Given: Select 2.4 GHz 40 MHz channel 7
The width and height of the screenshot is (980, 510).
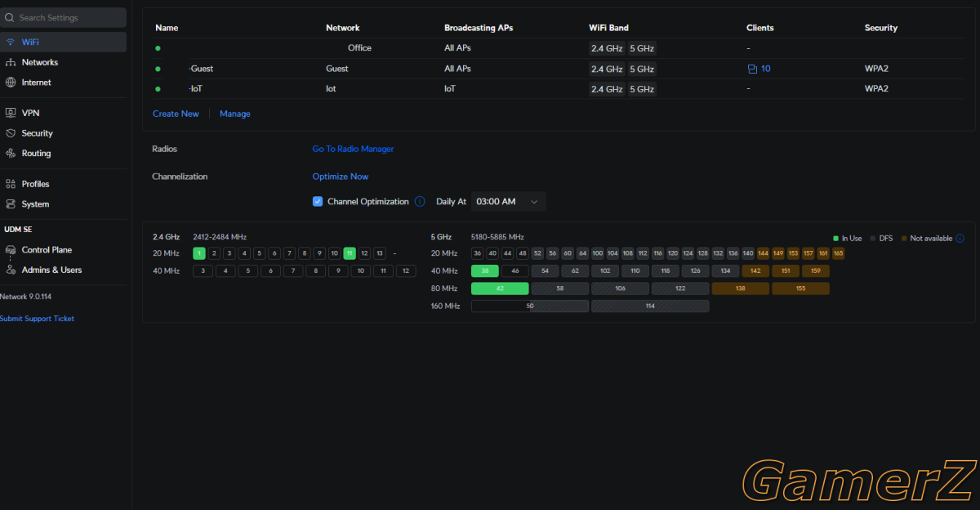Looking at the screenshot, I should tap(293, 271).
